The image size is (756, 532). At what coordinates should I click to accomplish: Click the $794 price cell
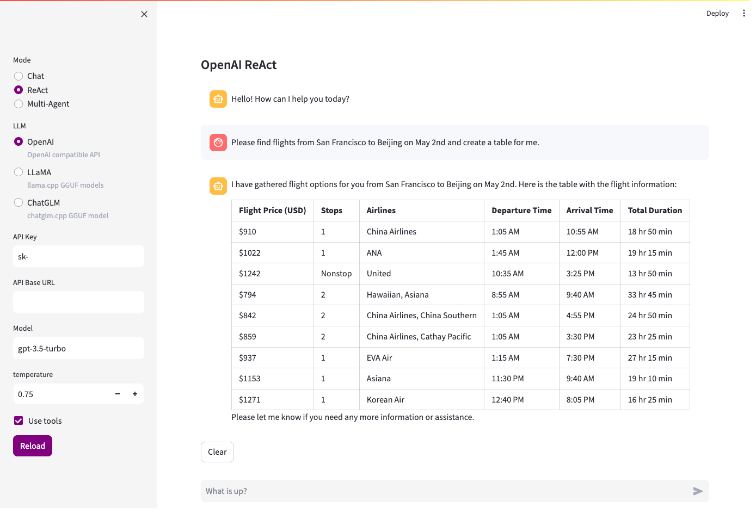(x=273, y=295)
